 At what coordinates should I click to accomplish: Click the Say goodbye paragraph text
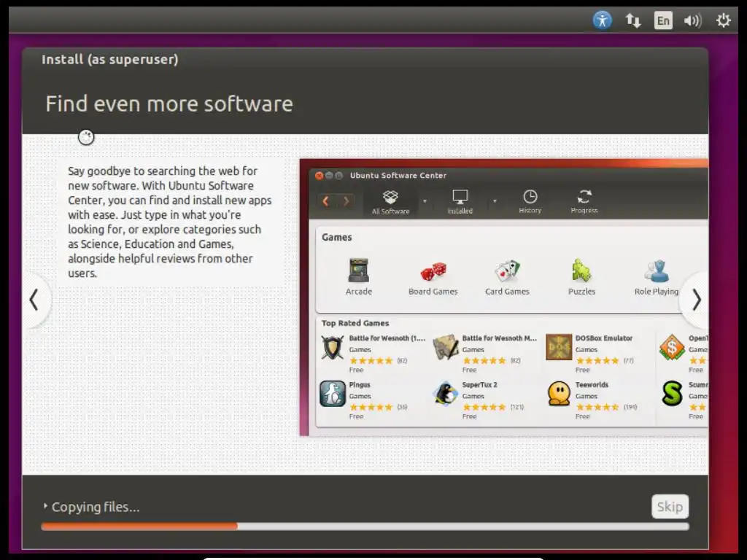click(x=169, y=222)
